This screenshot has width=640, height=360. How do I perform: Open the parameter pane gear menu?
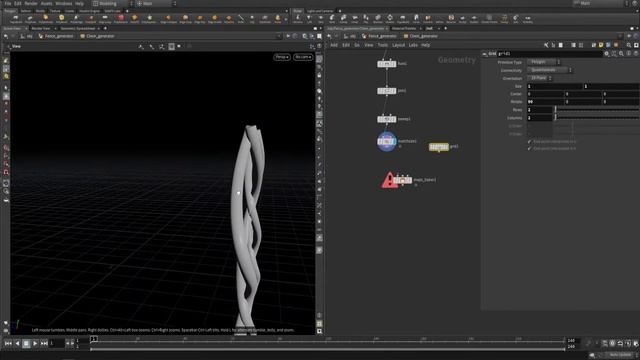[x=607, y=53]
